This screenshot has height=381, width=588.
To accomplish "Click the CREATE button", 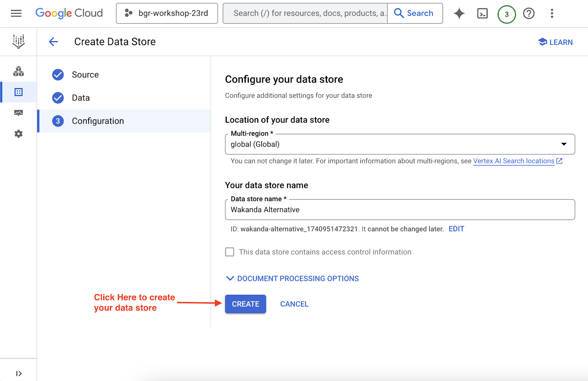I will pyautogui.click(x=245, y=304).
